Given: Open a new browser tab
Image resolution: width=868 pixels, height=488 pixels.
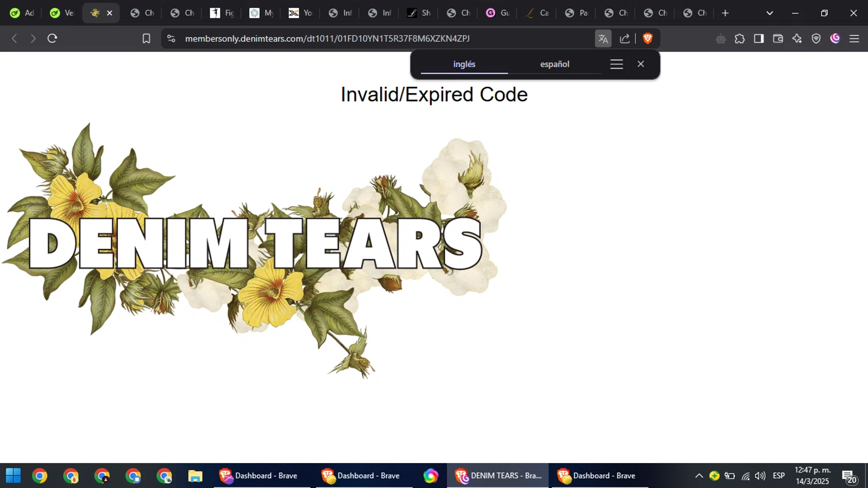Looking at the screenshot, I should point(725,13).
